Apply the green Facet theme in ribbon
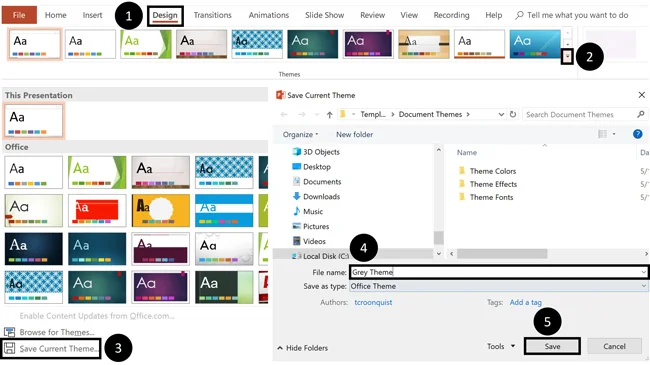The image size is (650, 365). [x=146, y=44]
